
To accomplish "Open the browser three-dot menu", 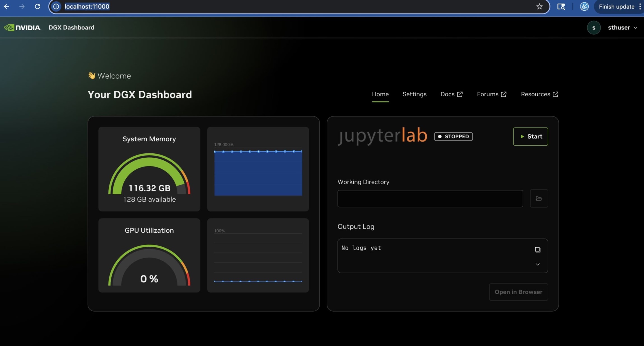I will [640, 6].
